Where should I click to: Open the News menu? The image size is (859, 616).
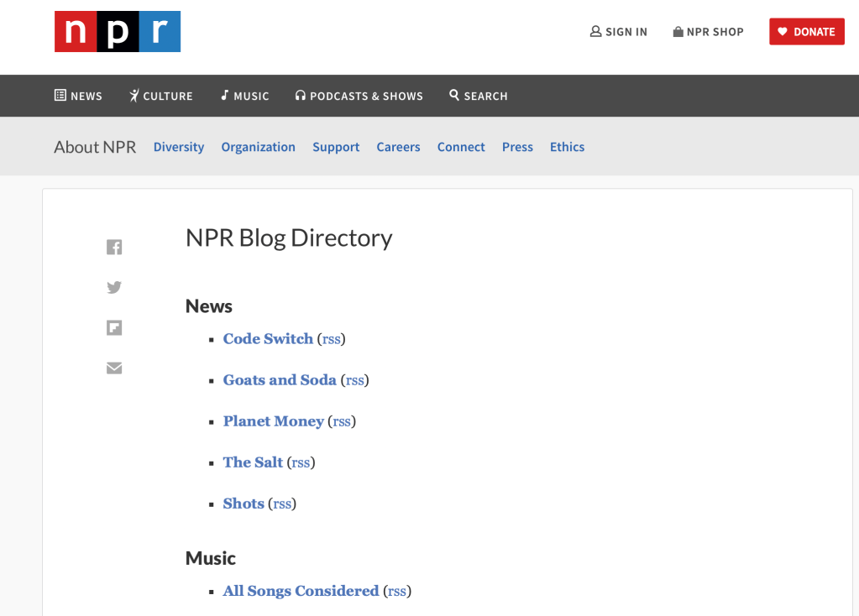[x=78, y=96]
